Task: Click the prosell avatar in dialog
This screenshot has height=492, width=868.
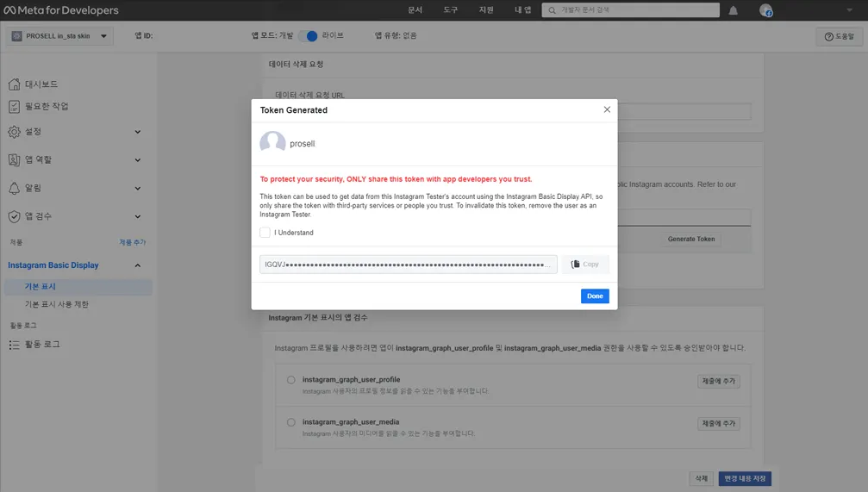Action: click(273, 143)
